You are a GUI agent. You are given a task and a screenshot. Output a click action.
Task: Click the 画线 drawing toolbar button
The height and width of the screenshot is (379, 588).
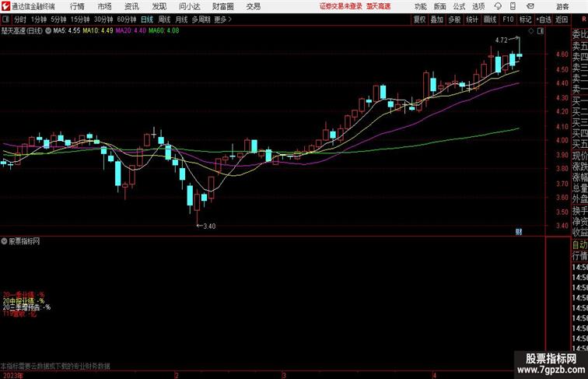[490, 19]
